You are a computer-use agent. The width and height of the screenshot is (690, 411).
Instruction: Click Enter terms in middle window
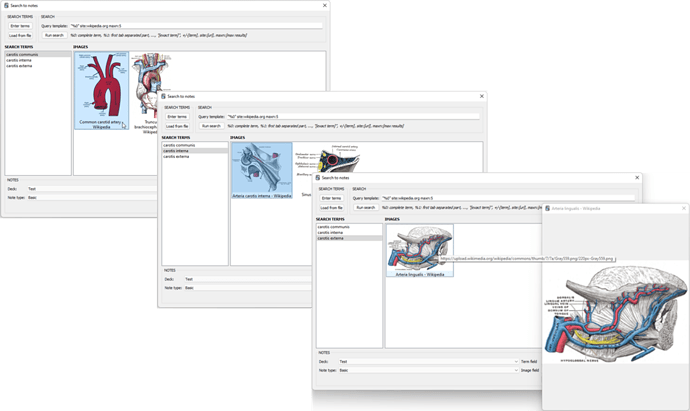pyautogui.click(x=177, y=116)
